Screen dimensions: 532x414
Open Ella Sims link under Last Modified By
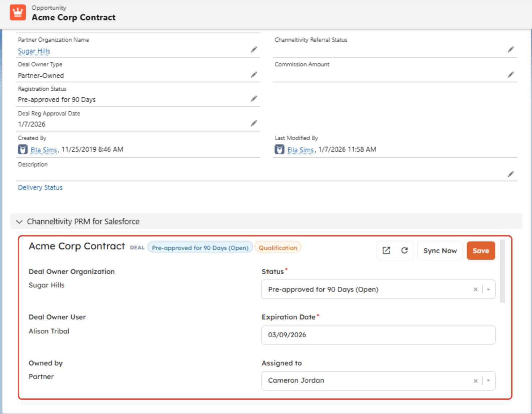pos(301,150)
